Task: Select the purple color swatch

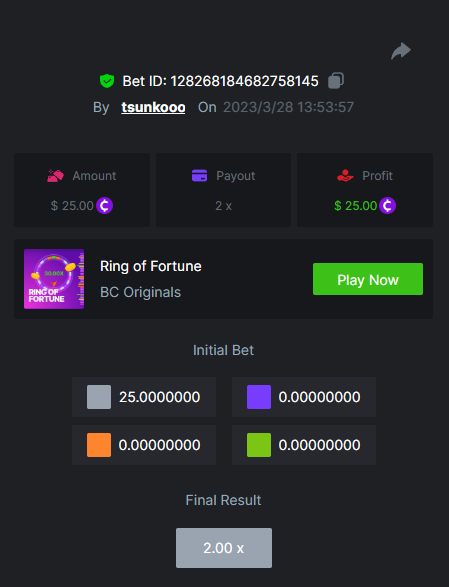Action: (259, 397)
